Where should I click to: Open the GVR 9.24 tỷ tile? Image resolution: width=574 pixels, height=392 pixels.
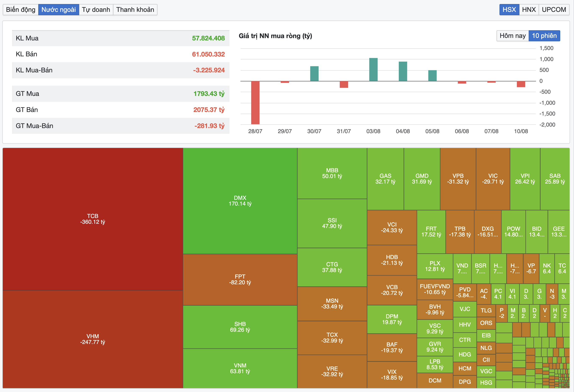[x=435, y=347]
